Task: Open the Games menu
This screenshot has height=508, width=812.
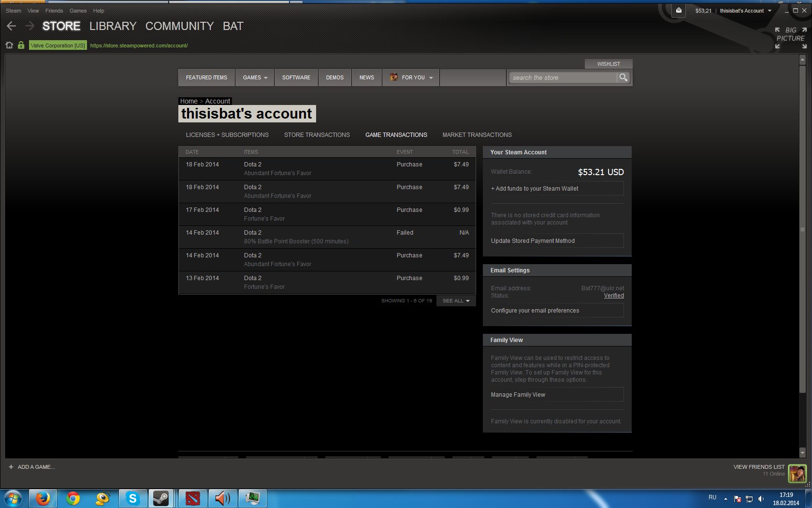Action: tap(78, 11)
